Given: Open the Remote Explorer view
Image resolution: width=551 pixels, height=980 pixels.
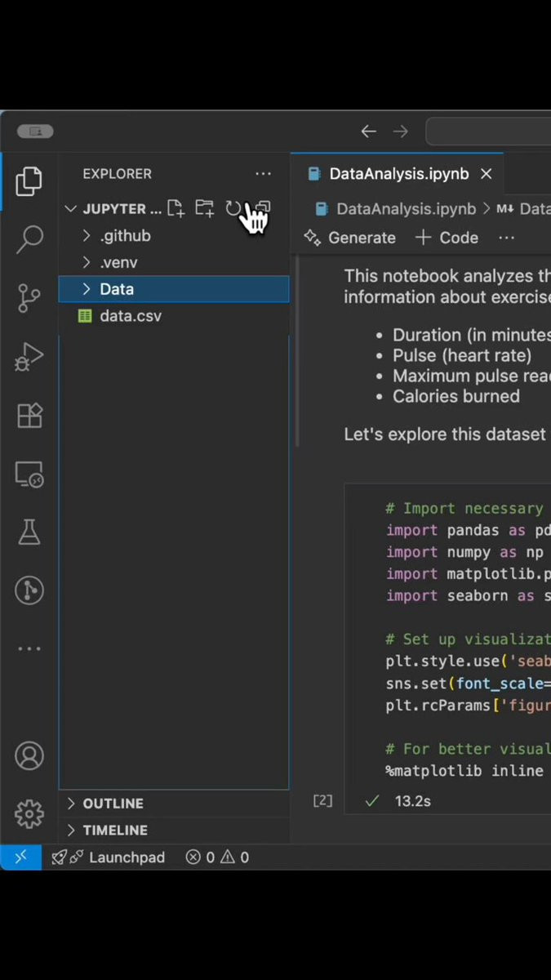Looking at the screenshot, I should (29, 474).
